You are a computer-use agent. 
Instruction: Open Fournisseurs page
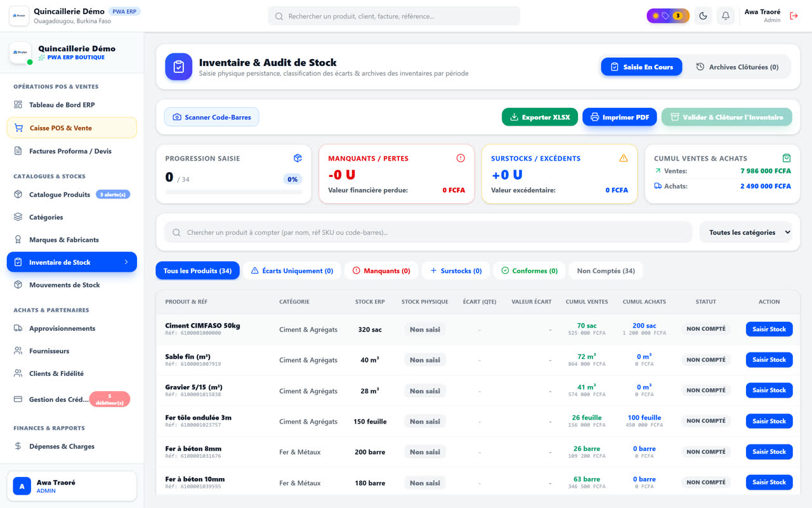72,351
